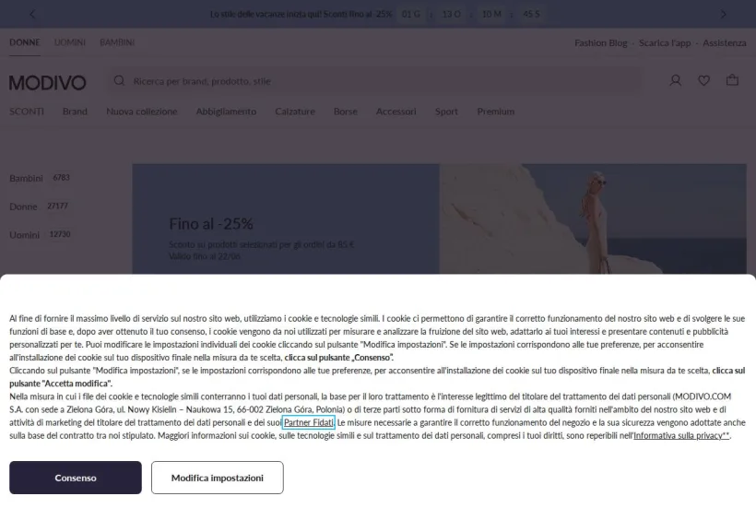Open the shopping bag icon
Screen dimensions: 756x532
point(732,80)
